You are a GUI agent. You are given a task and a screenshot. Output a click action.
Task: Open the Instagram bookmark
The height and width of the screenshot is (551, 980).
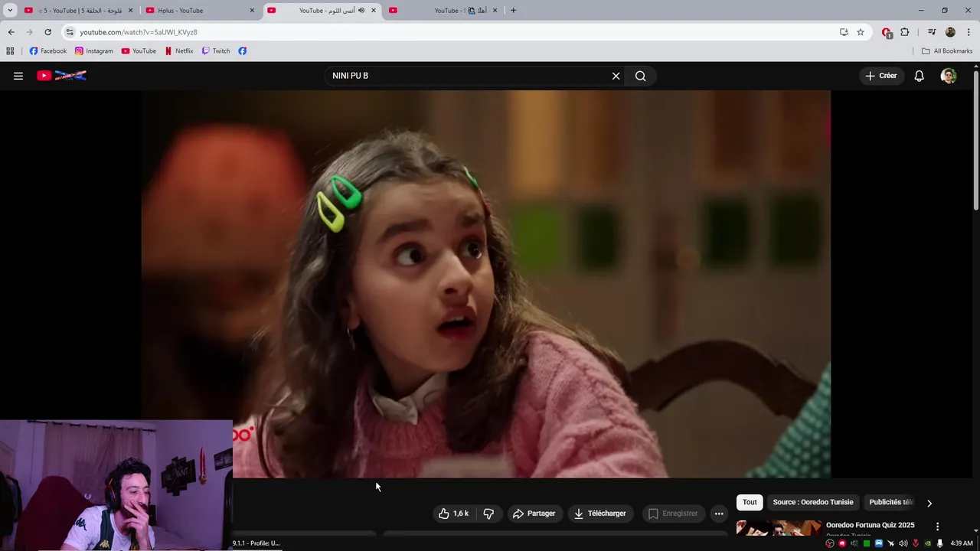[94, 51]
